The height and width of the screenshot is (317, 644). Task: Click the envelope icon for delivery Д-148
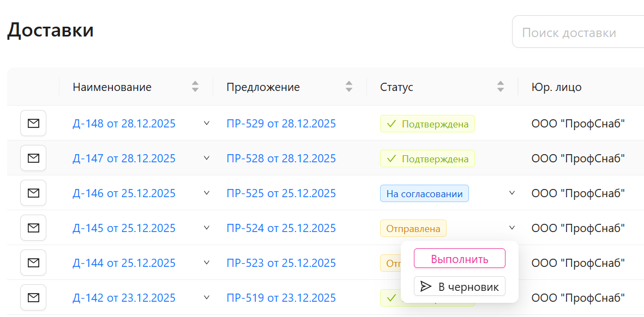pyautogui.click(x=33, y=123)
